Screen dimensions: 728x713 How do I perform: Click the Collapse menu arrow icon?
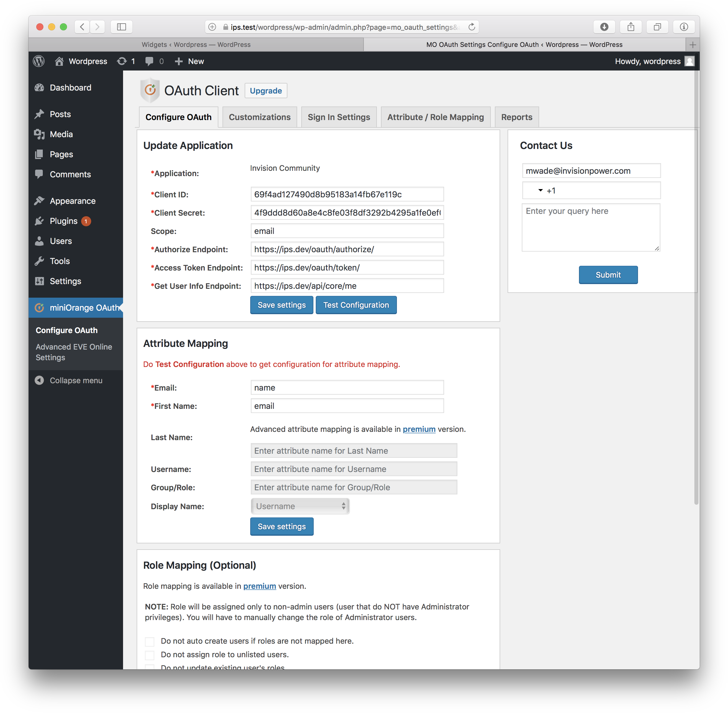pos(39,381)
